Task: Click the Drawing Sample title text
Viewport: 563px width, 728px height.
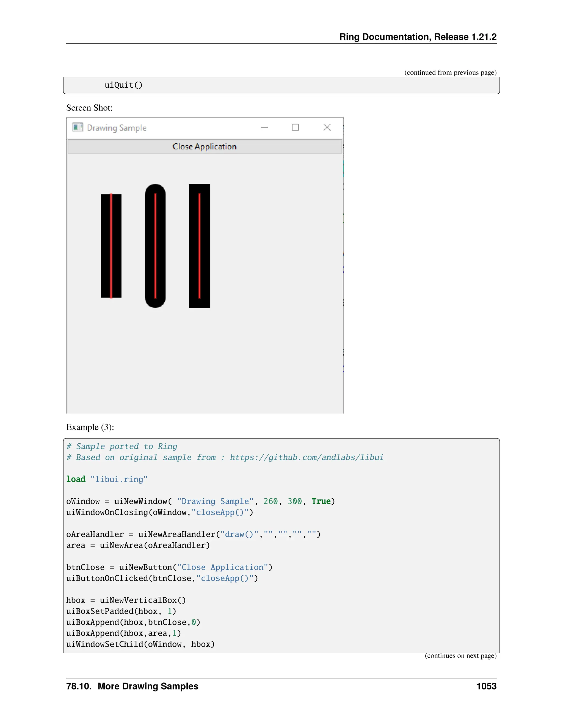Action: (117, 128)
